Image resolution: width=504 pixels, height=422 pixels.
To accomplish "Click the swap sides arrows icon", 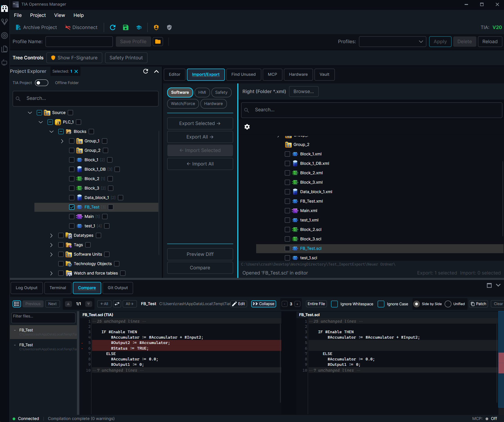I will pos(117,304).
